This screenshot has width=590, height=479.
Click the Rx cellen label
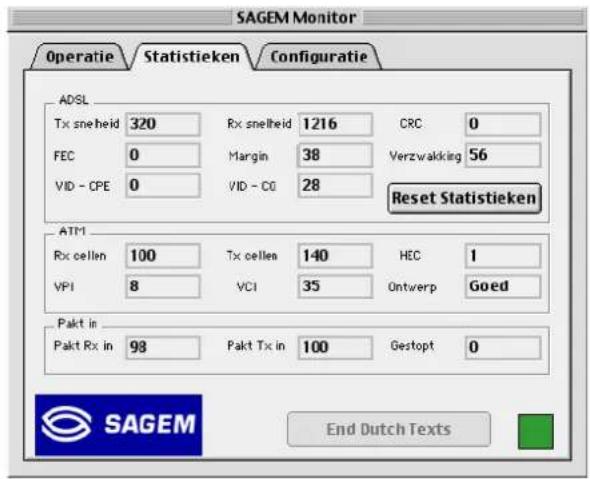(x=80, y=256)
